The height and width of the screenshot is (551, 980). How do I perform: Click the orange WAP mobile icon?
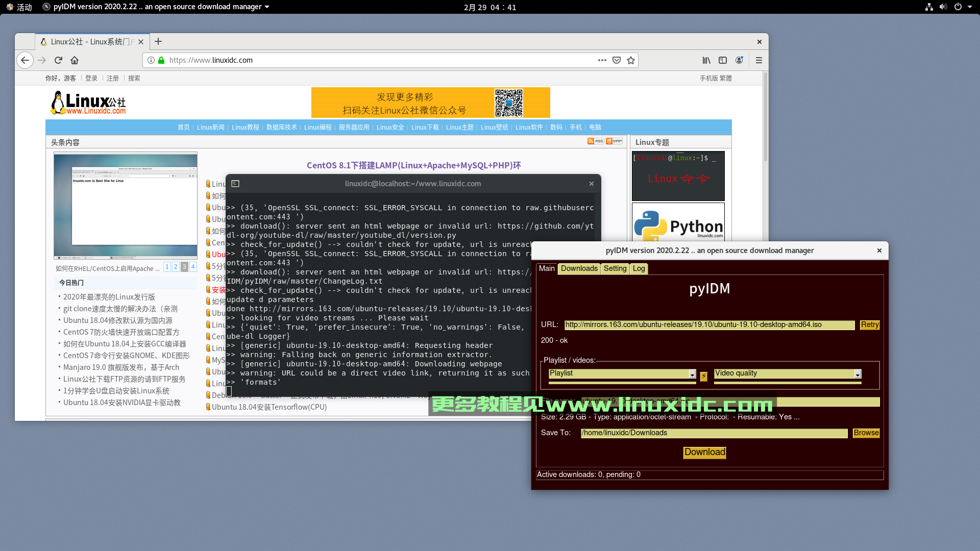click(614, 141)
